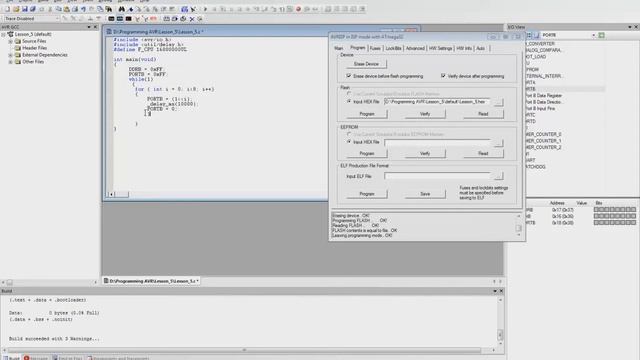
Task: Open the HW Settings tab
Action: pyautogui.click(x=440, y=48)
